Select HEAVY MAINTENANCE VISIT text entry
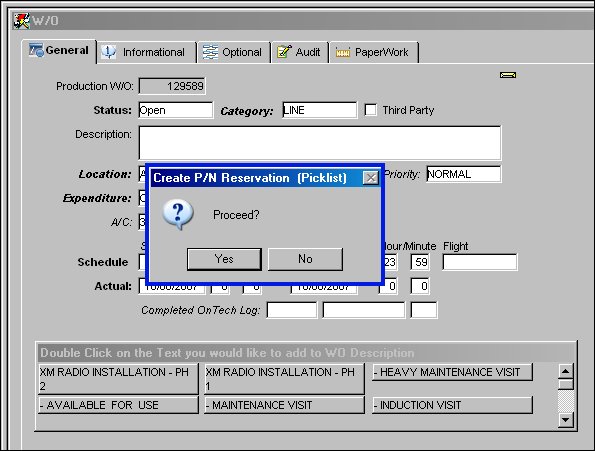The height and width of the screenshot is (451, 595). pyautogui.click(x=452, y=372)
